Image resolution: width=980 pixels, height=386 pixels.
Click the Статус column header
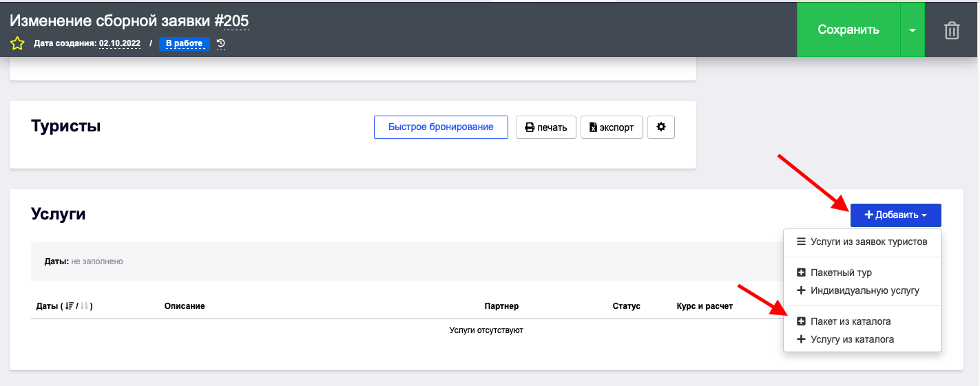626,306
